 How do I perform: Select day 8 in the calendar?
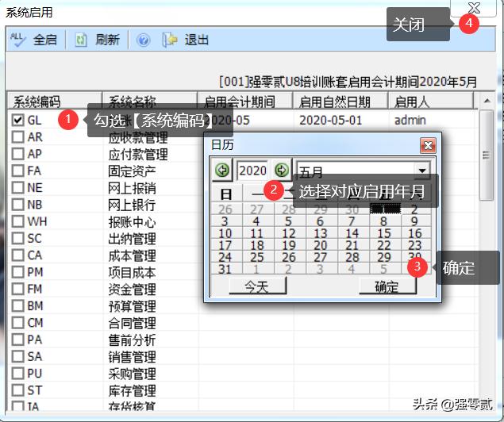pos(384,221)
